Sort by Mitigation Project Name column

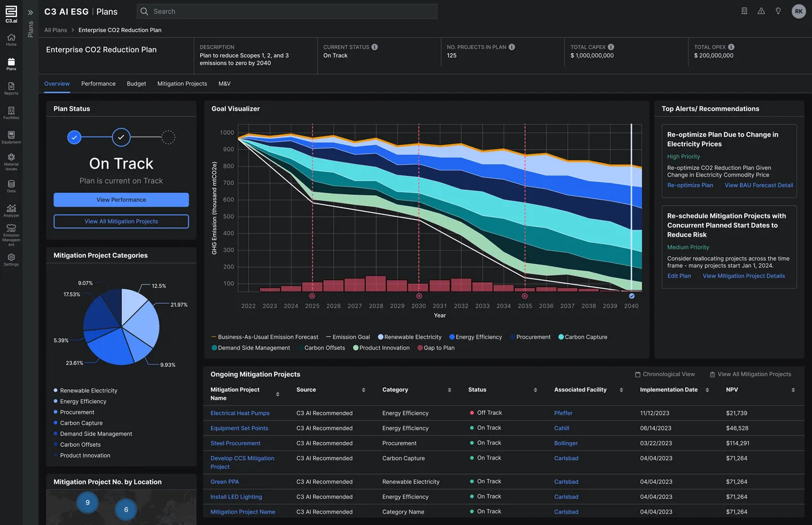[x=277, y=394]
